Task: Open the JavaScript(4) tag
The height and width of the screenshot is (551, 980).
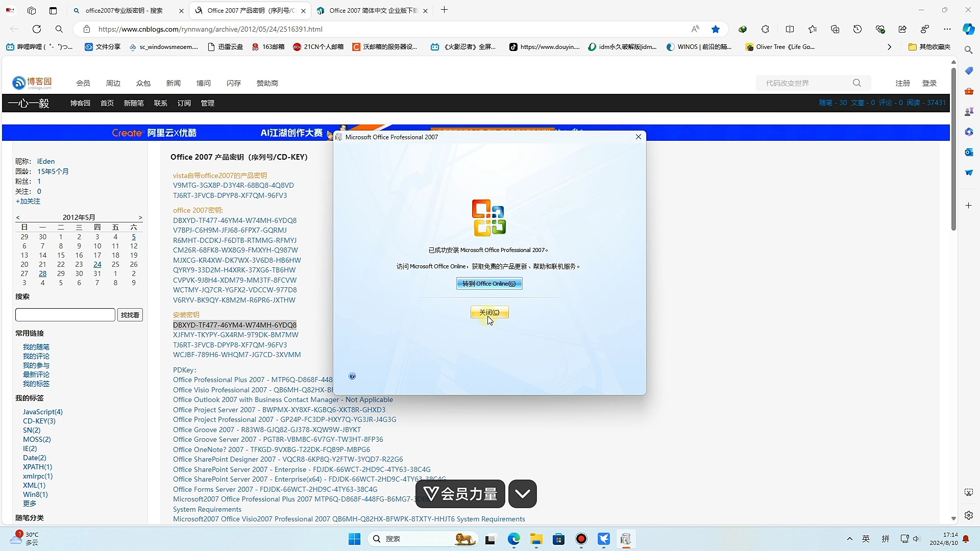Action: tap(43, 412)
